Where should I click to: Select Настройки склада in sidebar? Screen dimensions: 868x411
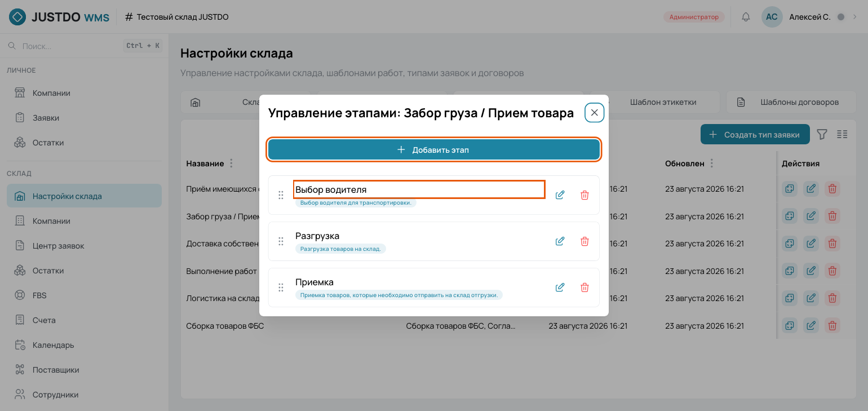click(84, 196)
